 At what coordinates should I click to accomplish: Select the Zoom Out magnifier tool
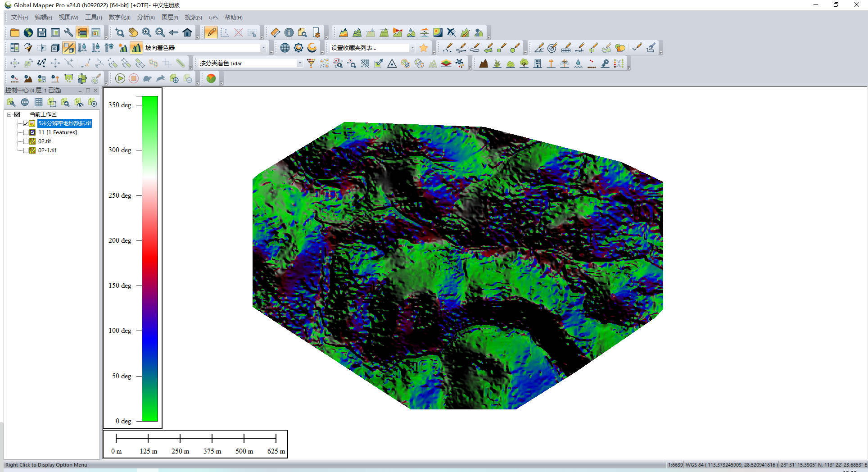click(160, 32)
